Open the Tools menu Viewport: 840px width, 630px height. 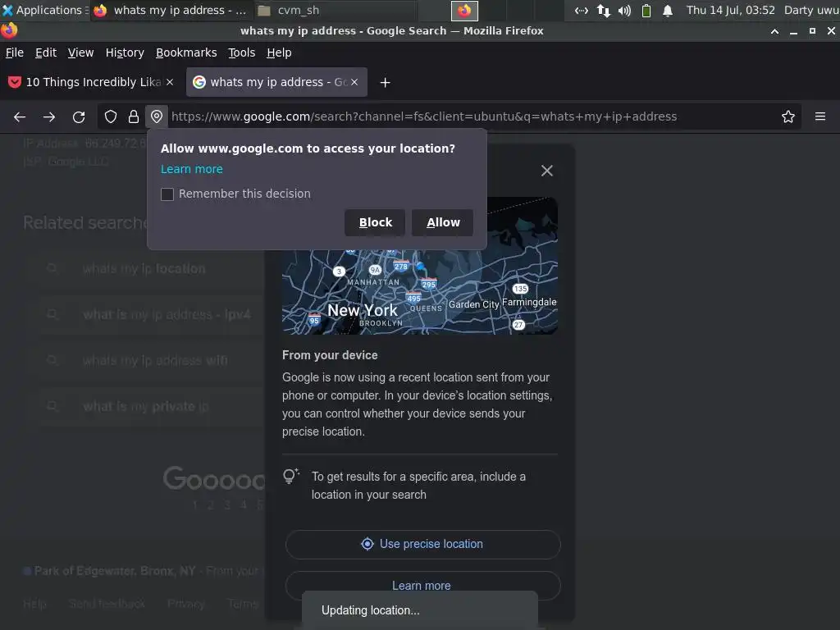(242, 52)
